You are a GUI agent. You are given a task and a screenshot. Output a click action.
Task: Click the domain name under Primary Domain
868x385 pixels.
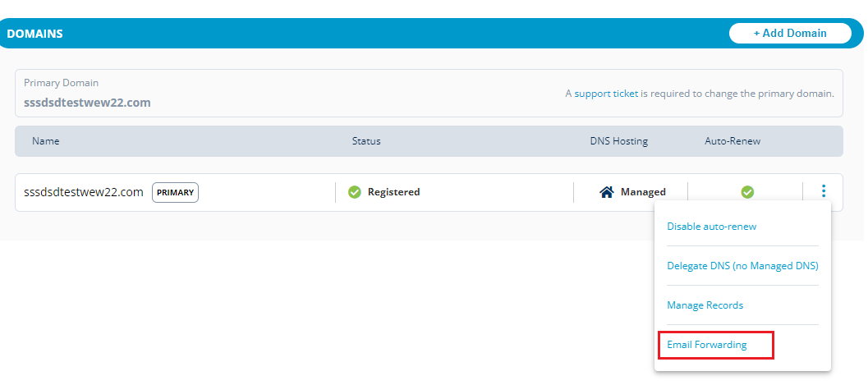click(x=87, y=103)
